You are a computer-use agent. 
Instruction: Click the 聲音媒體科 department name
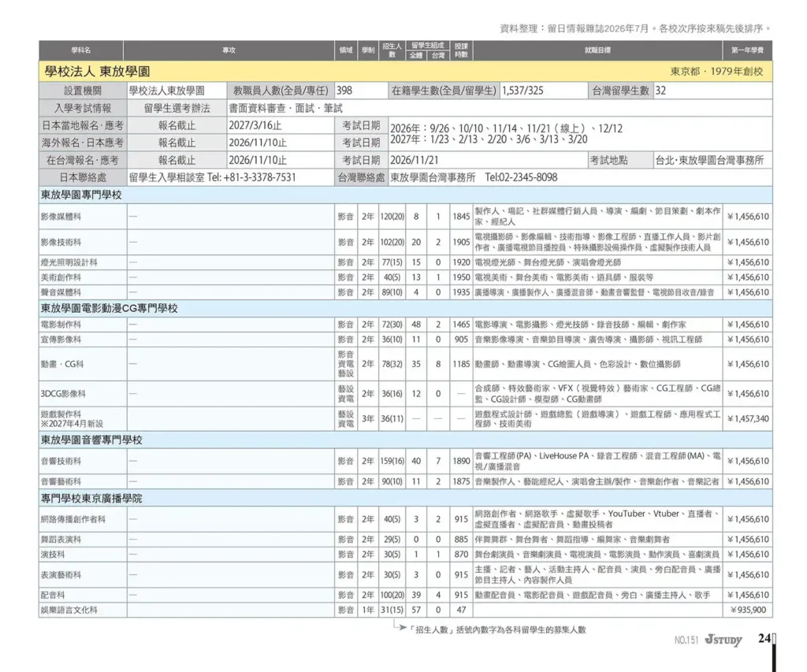(x=61, y=292)
